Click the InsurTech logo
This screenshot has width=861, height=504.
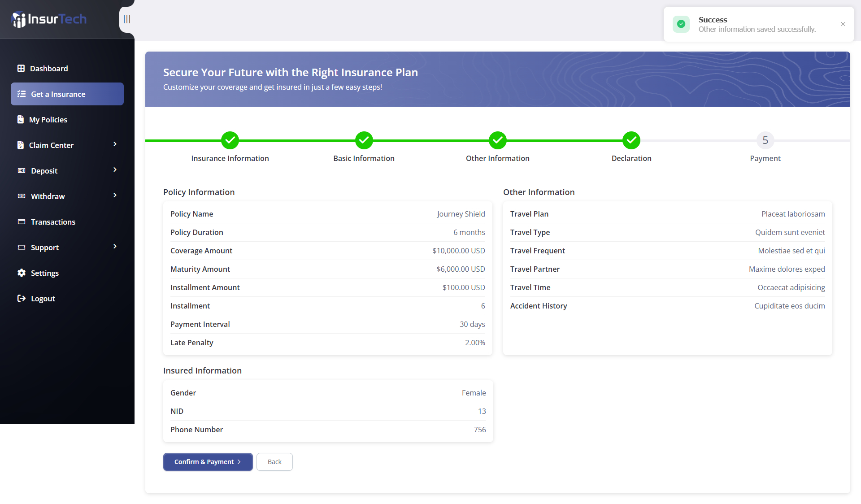(x=48, y=19)
